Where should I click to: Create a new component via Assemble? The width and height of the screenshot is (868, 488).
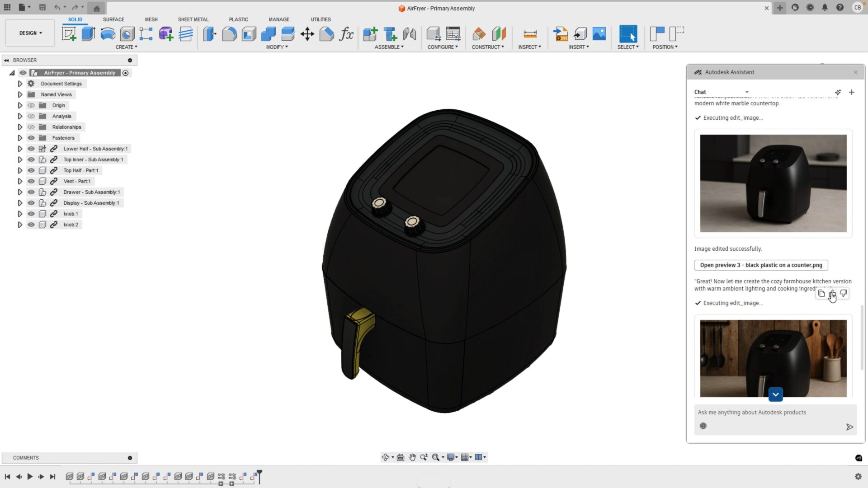tap(371, 34)
